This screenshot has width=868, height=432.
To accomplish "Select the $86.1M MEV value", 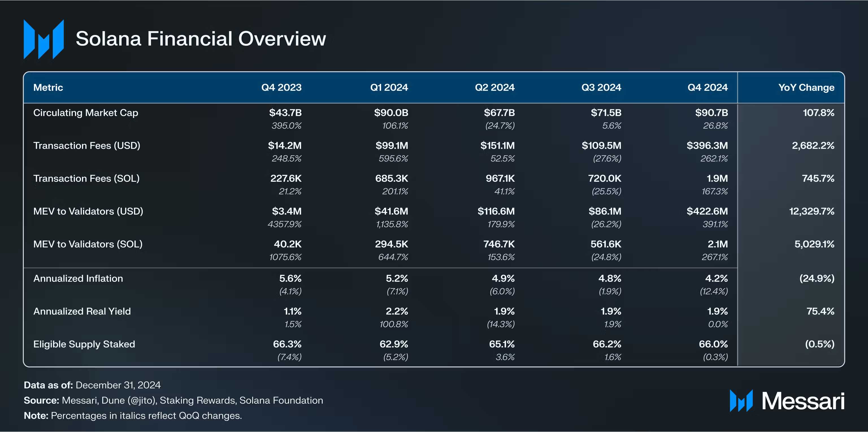I will 605,211.
